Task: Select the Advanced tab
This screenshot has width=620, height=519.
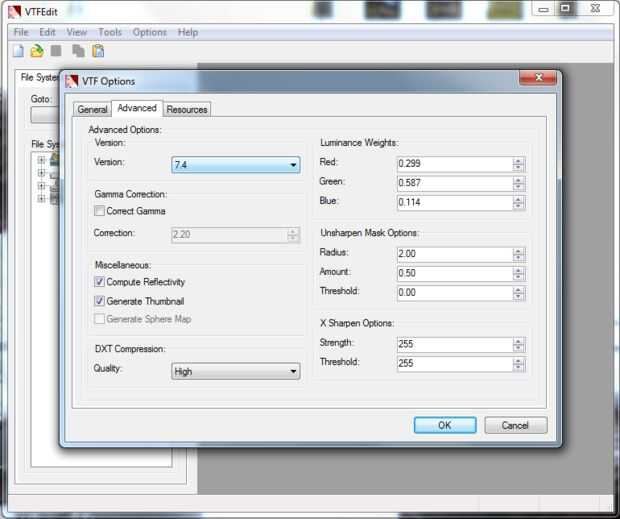Action: 137,108
